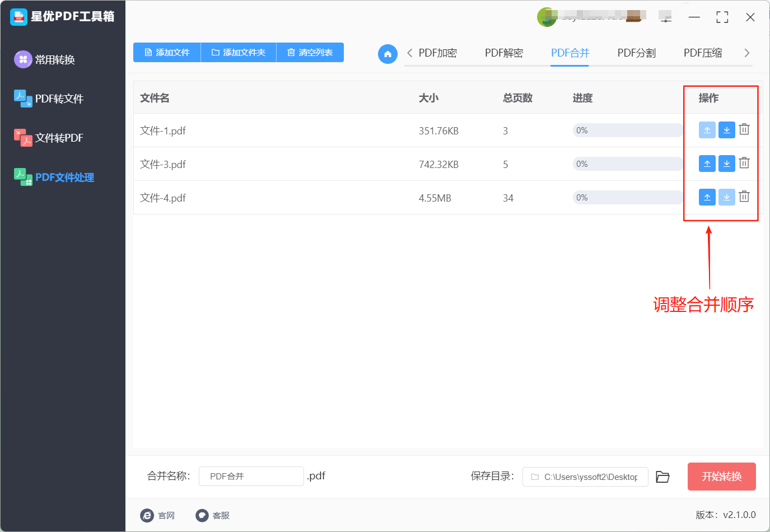The width and height of the screenshot is (770, 532).
Task: Click the 进度 column header
Action: coord(582,98)
